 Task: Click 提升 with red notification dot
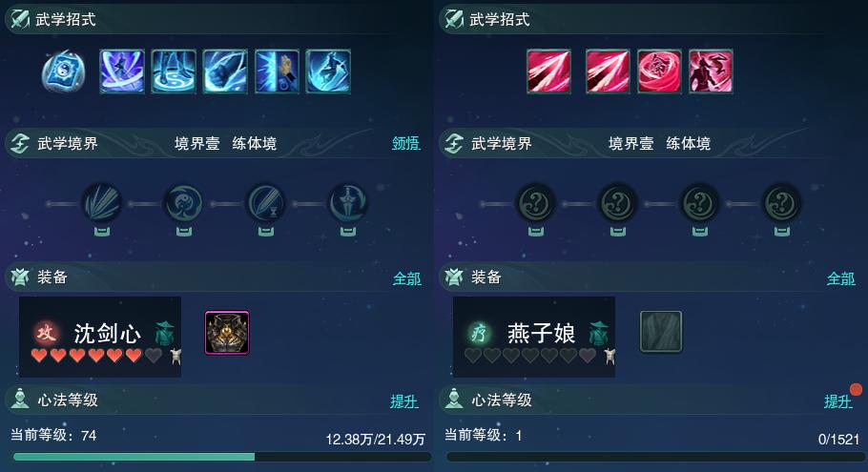click(x=838, y=401)
